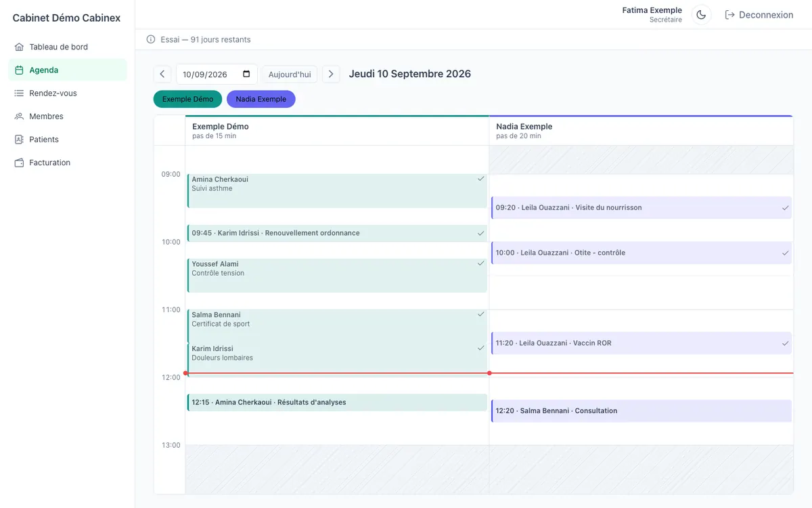Open 09:20 Leila Ouazzani Visite du nourrisson

641,208
